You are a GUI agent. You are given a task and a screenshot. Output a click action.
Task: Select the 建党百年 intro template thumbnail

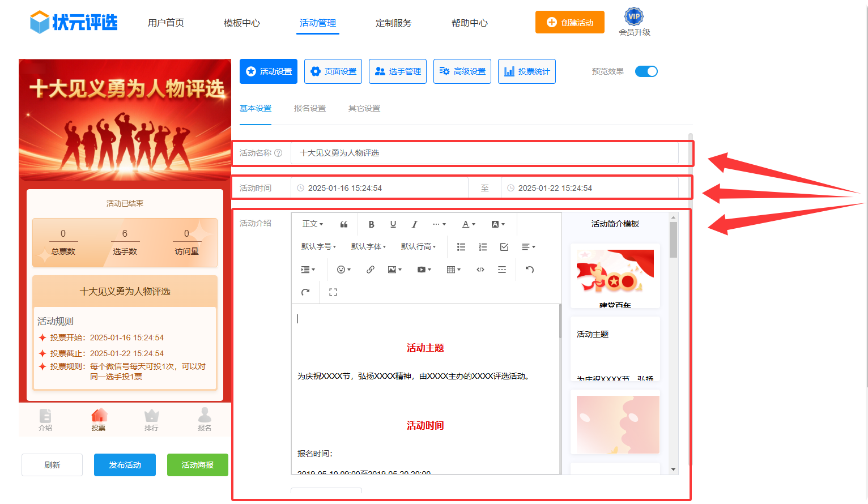pos(615,276)
